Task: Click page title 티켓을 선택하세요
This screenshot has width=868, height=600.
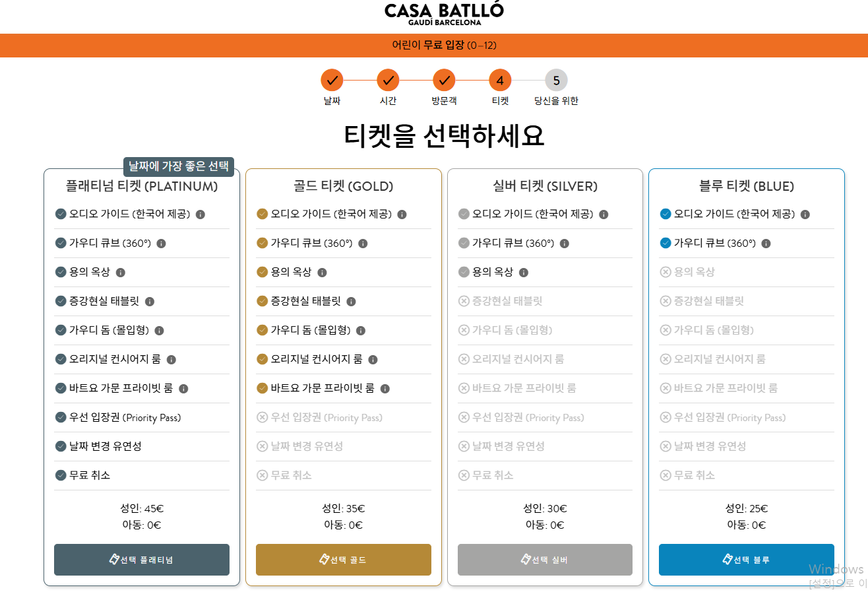Action: 444,136
